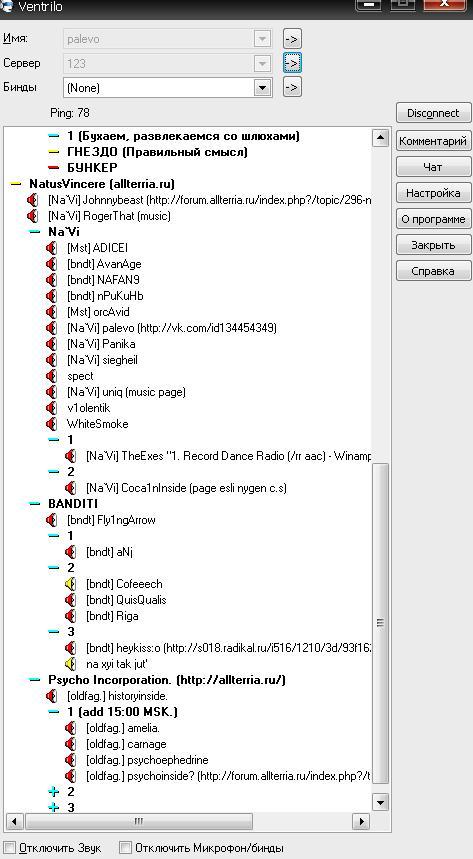
Task: Click the Закрыть button
Action: [x=434, y=245]
